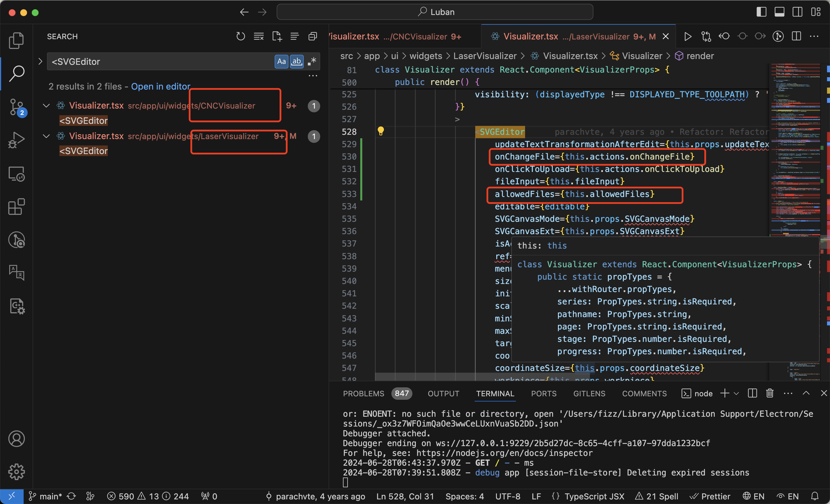Click the Kill Terminal trash icon
The image size is (830, 504).
tap(770, 393)
